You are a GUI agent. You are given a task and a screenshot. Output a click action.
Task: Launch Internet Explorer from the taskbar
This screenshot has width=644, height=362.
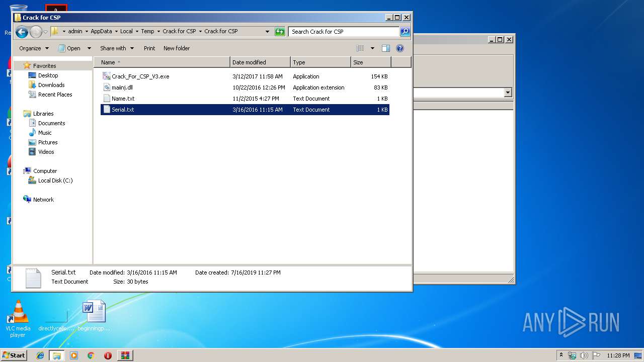40,355
